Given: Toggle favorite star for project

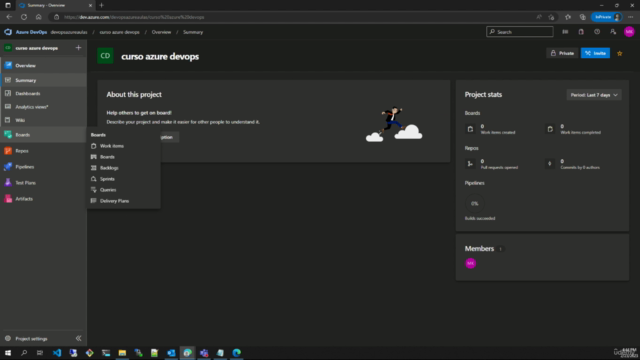Looking at the screenshot, I should [x=620, y=53].
